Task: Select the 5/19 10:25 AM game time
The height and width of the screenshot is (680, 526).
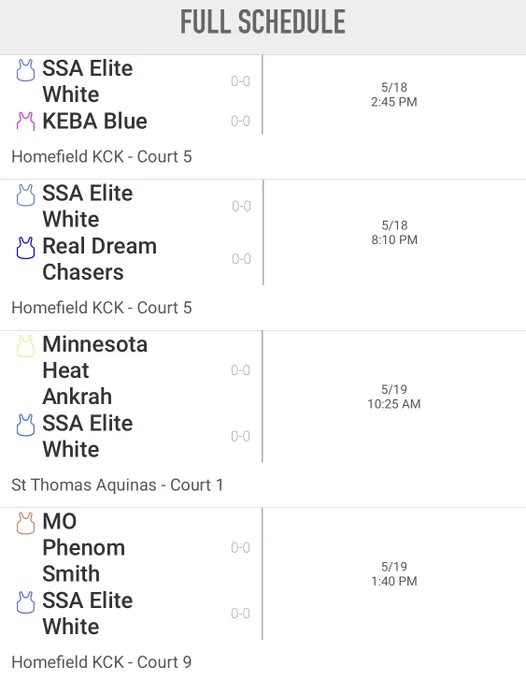Action: pos(394,396)
